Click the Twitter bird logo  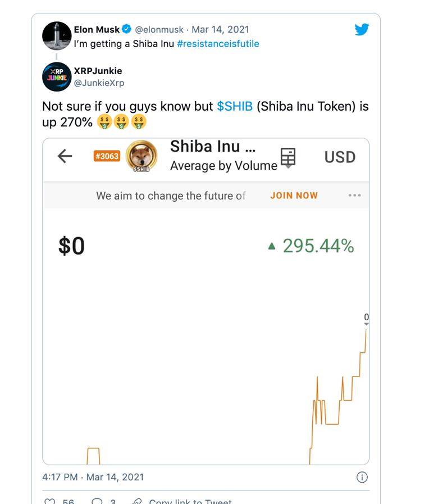point(362,29)
